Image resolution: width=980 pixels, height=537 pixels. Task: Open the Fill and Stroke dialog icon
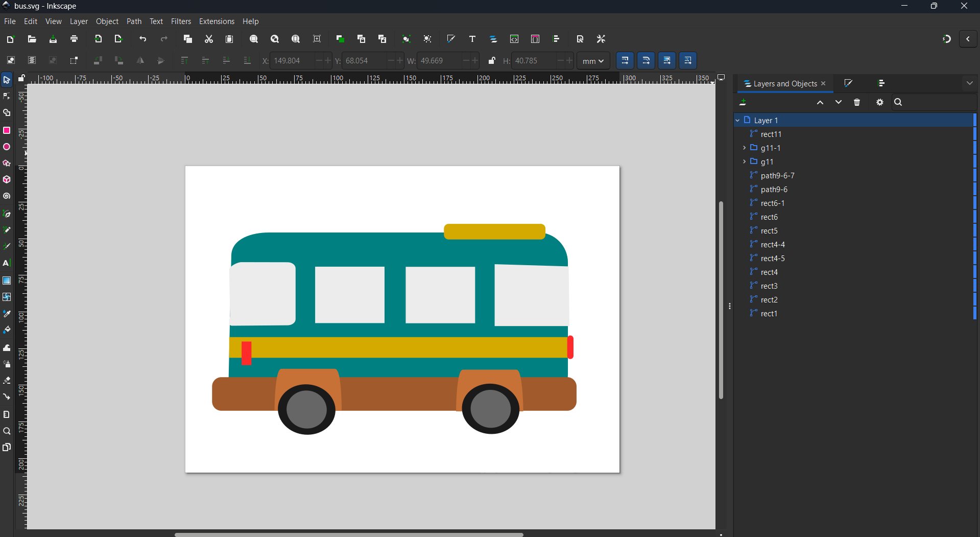pyautogui.click(x=451, y=39)
